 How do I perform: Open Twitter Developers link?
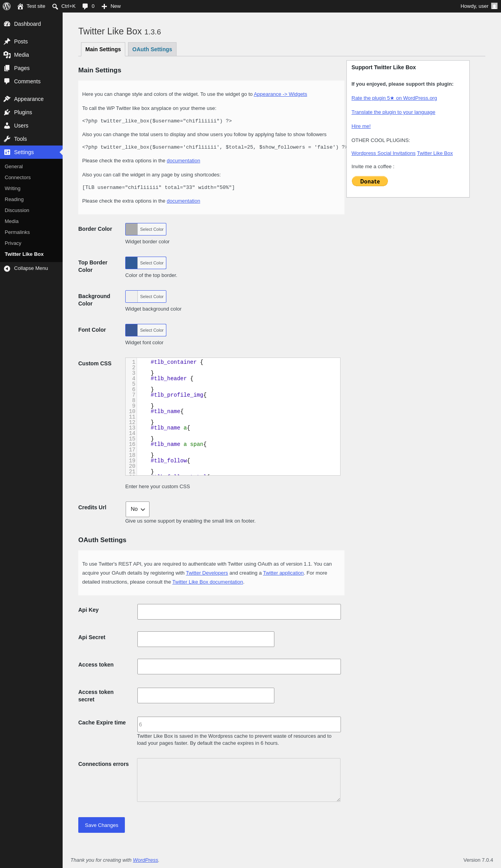click(x=207, y=573)
